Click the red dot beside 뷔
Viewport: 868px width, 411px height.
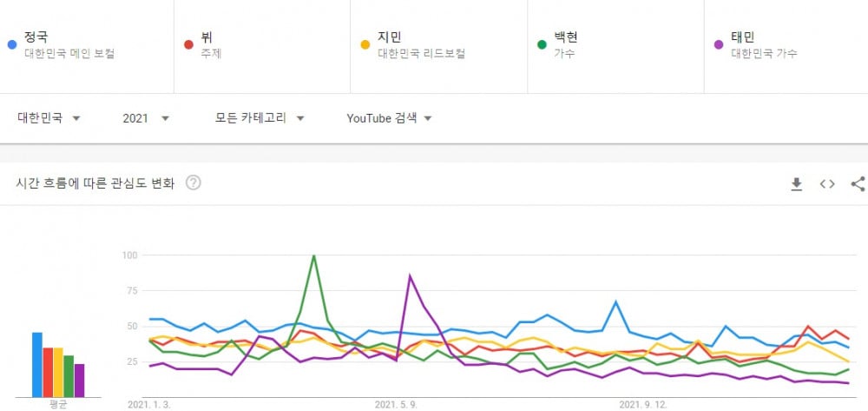pyautogui.click(x=188, y=44)
